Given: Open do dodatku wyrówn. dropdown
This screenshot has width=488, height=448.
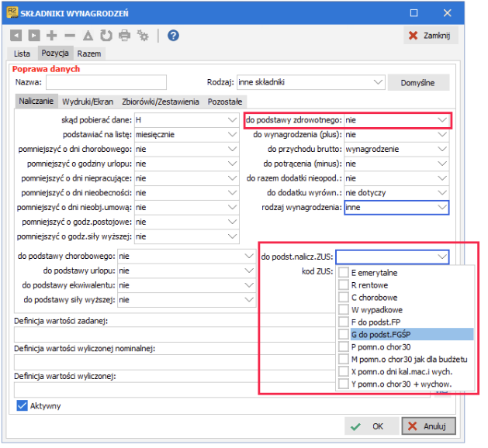Looking at the screenshot, I should 396,193.
